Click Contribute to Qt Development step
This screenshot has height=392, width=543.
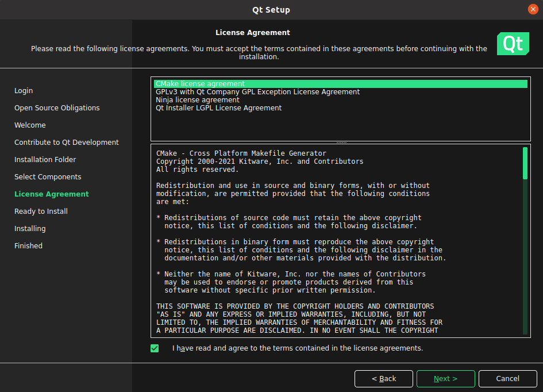(x=67, y=143)
